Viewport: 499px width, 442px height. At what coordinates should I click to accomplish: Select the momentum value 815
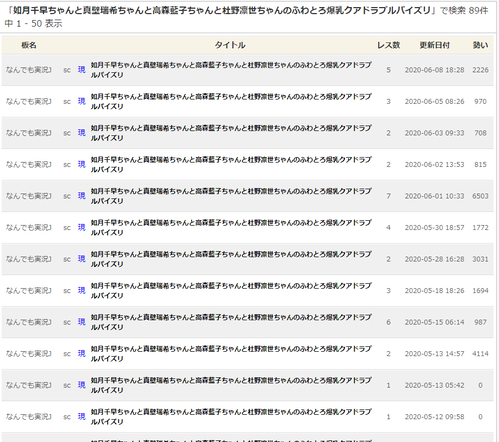(480, 165)
